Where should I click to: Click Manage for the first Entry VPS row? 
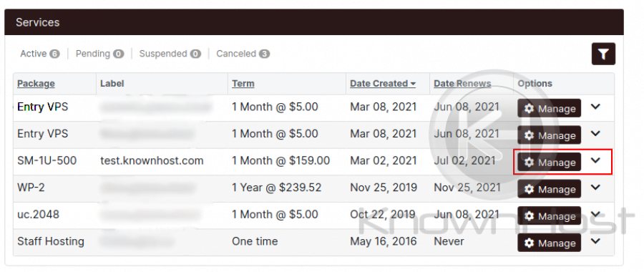pos(549,109)
